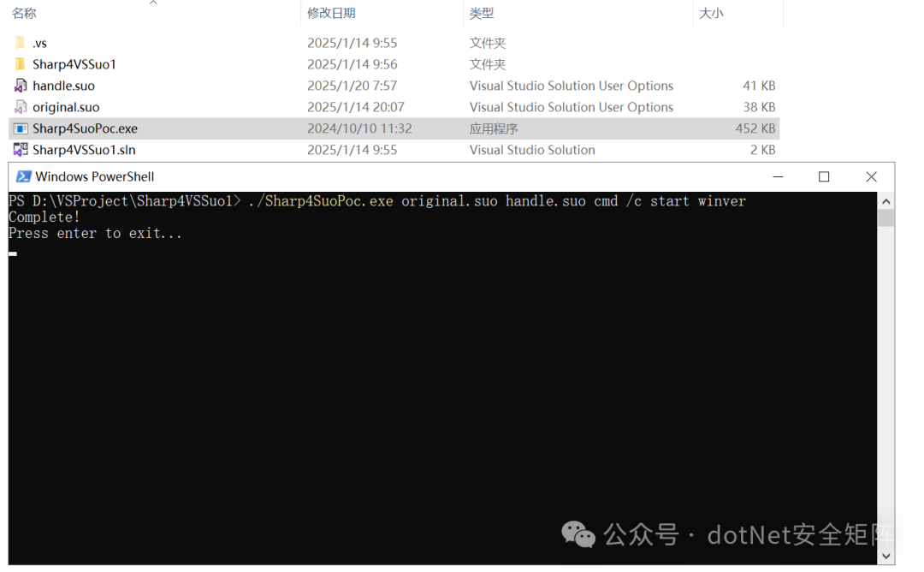Click the PowerShell title bar icon
The height and width of the screenshot is (572, 924).
tap(24, 176)
